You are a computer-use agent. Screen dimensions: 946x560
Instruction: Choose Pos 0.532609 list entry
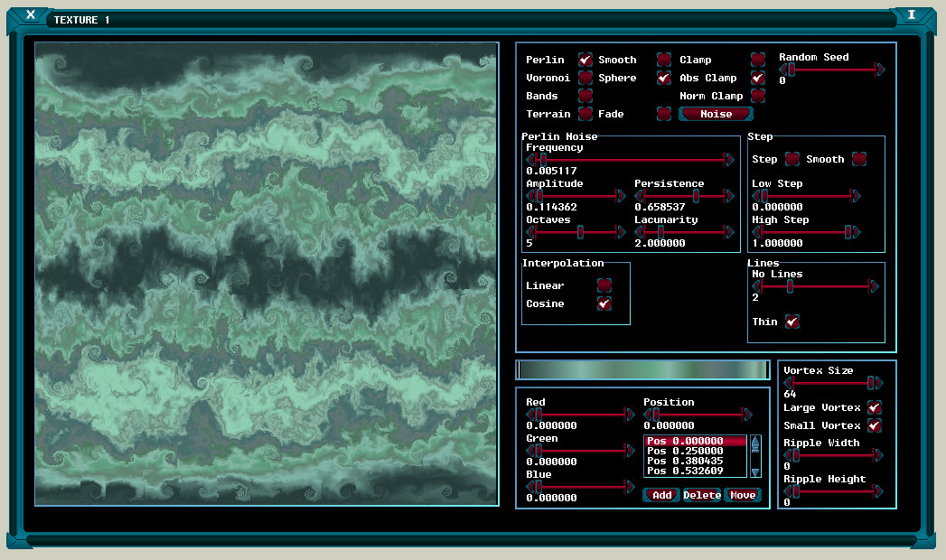(x=696, y=471)
